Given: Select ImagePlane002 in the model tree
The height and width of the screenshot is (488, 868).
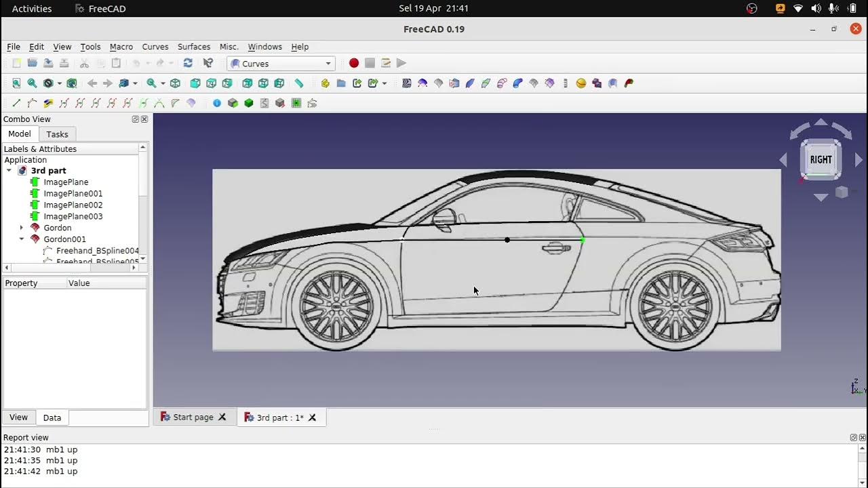Looking at the screenshot, I should click(73, 205).
